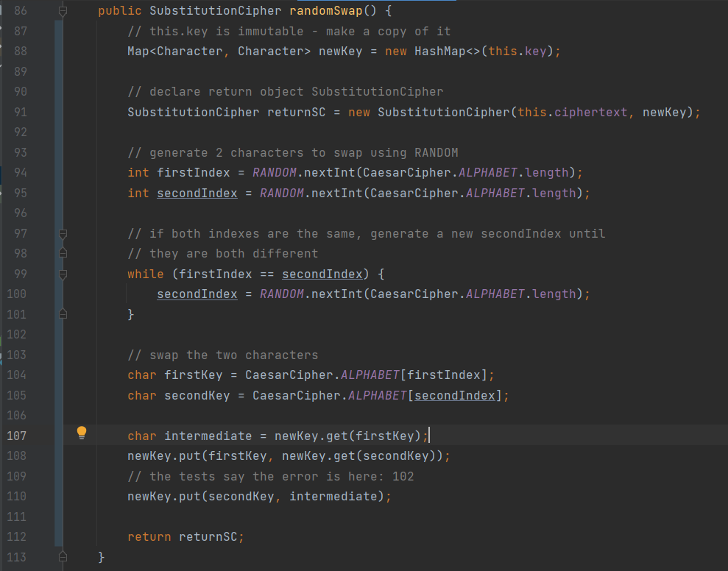Click the firstIndex variable on line 94
This screenshot has height=571, width=728.
coord(193,173)
